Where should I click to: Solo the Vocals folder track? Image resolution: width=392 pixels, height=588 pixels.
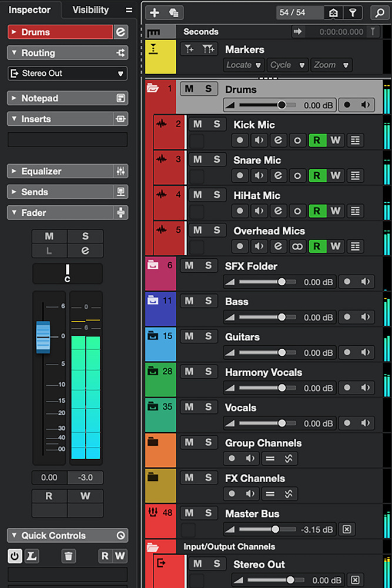[209, 407]
